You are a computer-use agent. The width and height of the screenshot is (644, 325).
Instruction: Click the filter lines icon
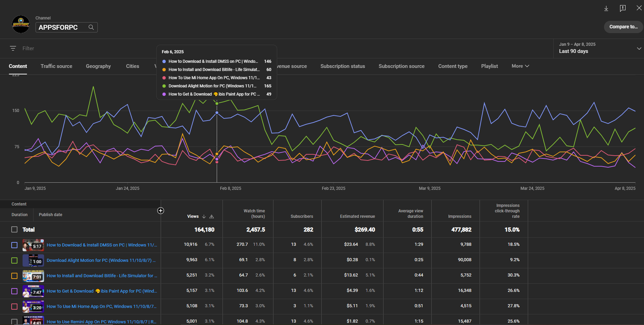tap(13, 48)
